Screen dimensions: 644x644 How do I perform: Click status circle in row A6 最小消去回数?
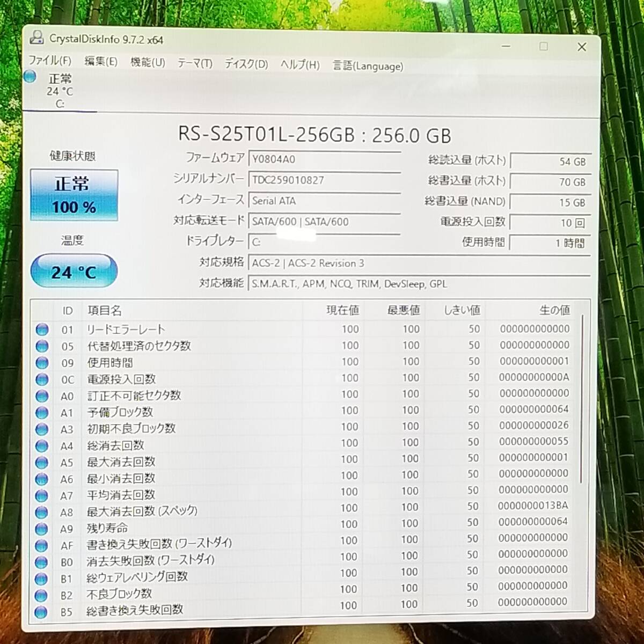point(41,479)
